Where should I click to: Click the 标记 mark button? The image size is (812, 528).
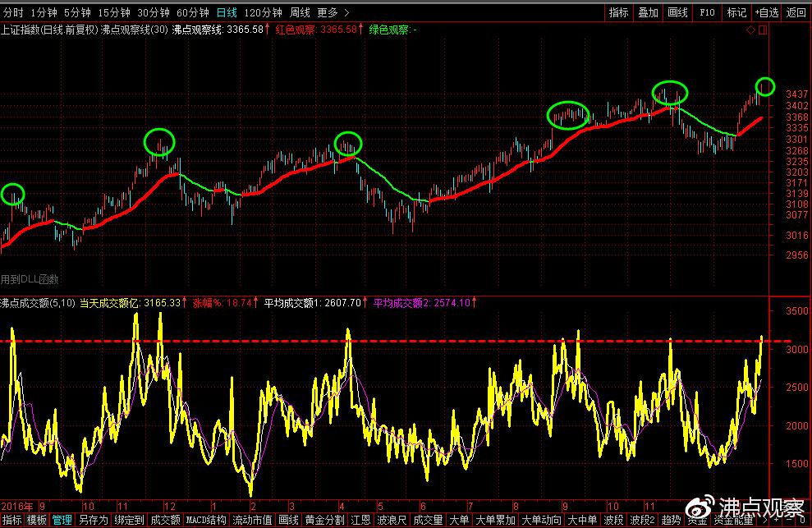point(736,12)
